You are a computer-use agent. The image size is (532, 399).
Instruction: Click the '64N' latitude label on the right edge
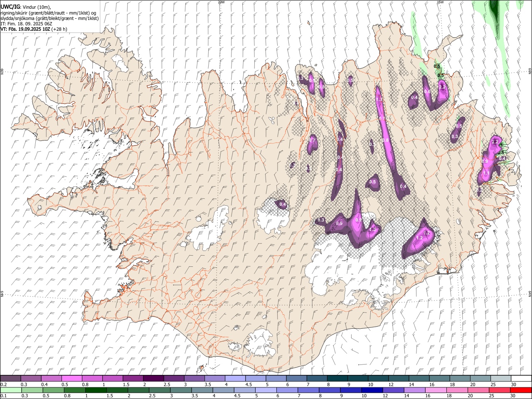tap(530, 293)
